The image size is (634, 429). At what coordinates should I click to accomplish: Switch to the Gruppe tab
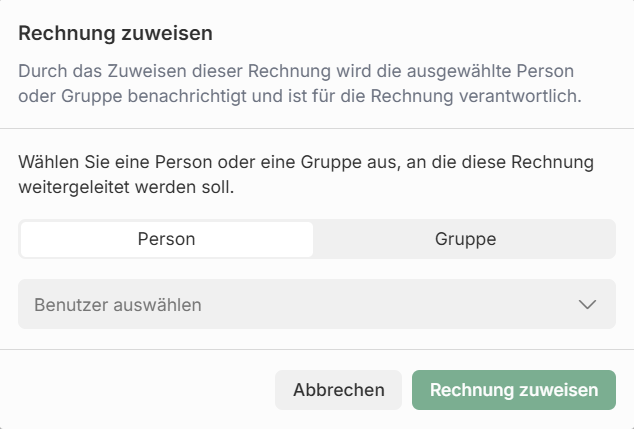(x=465, y=239)
